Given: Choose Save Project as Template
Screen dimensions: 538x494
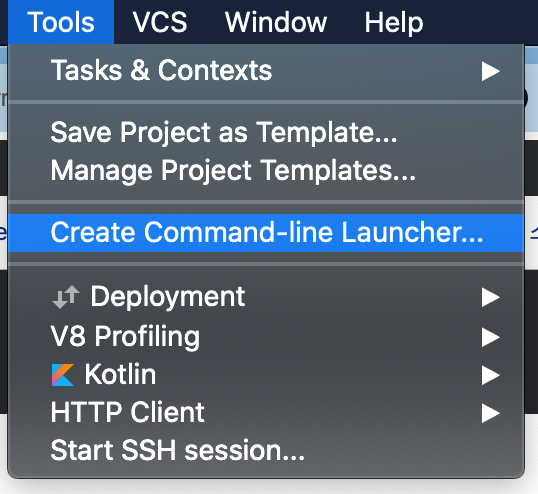Looking at the screenshot, I should 266,132.
